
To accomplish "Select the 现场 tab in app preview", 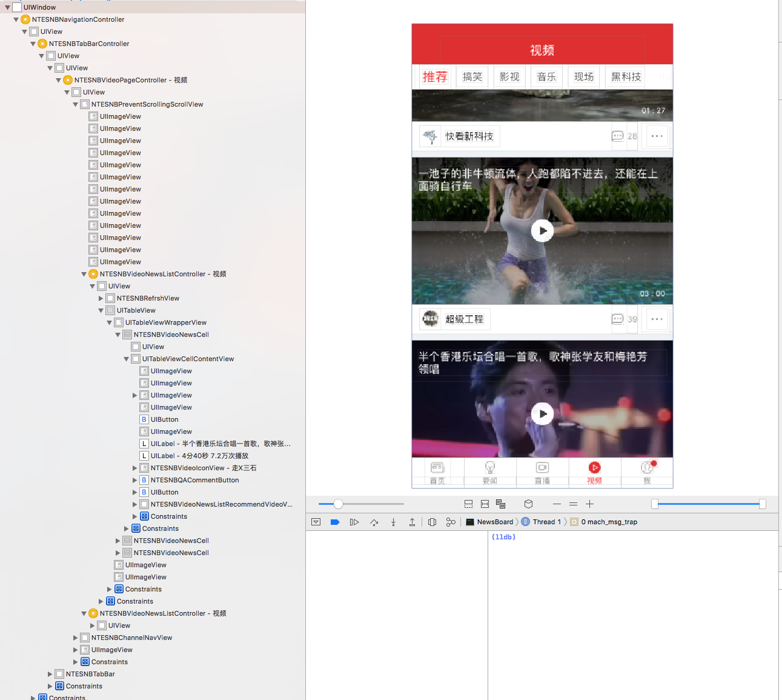I will click(584, 77).
